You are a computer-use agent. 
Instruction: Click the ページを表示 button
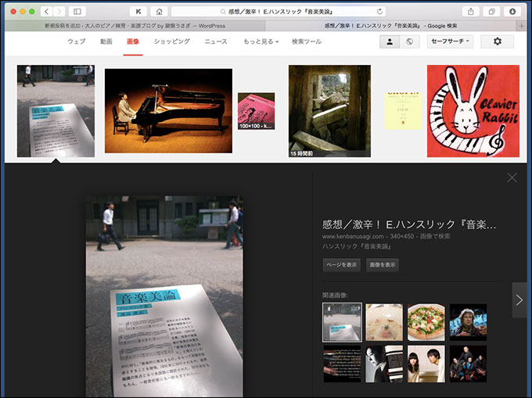(341, 265)
